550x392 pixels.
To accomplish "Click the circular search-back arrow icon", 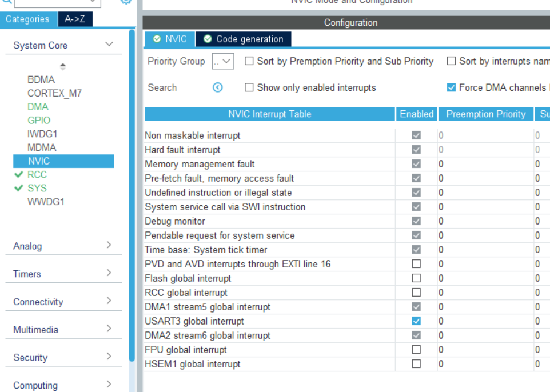I will (217, 87).
